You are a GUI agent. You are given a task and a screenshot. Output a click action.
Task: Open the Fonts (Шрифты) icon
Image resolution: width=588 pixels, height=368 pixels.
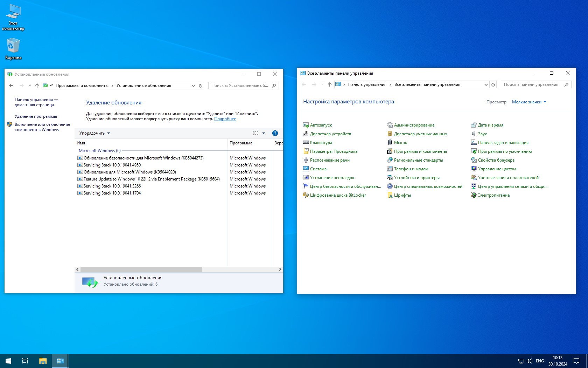click(x=390, y=195)
